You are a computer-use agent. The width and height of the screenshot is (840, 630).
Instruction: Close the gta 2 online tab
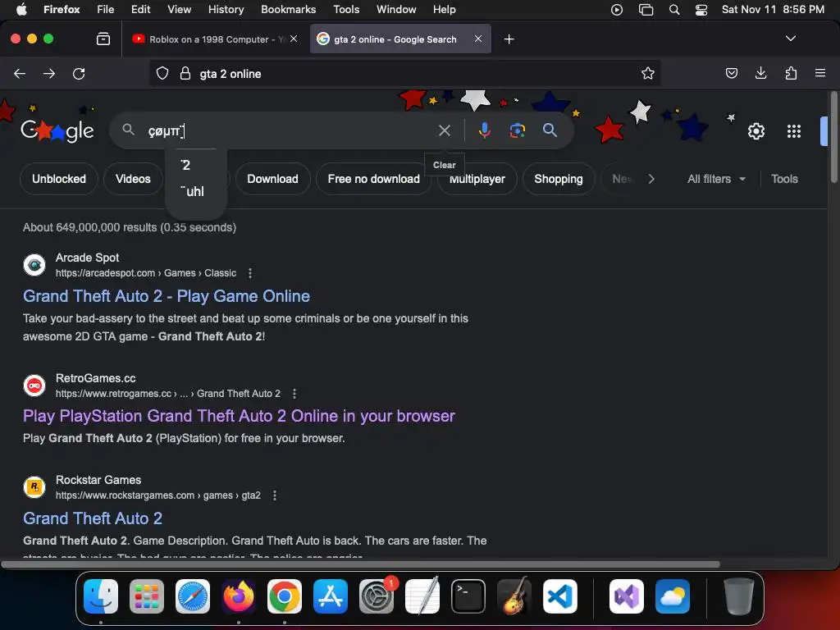478,39
